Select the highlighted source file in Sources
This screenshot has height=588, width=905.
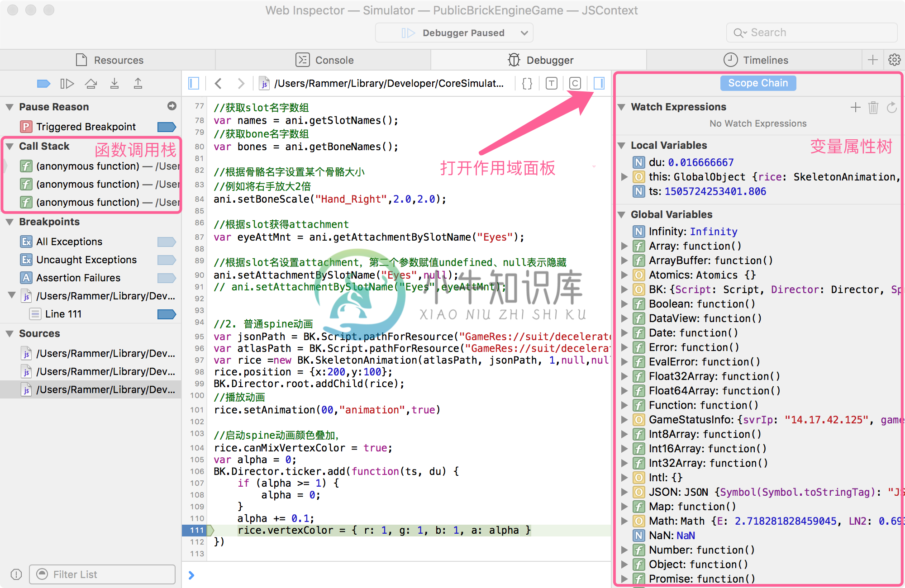tap(90, 389)
